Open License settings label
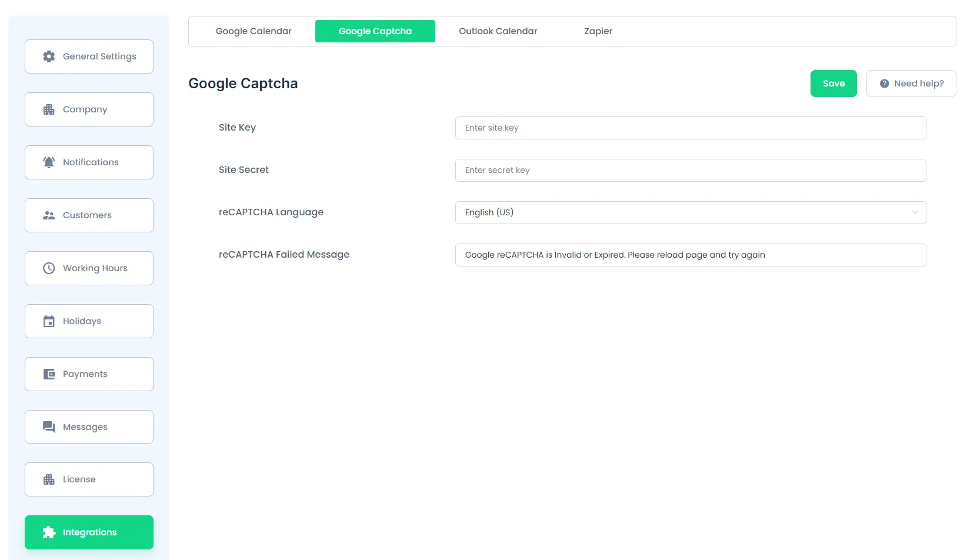Image resolution: width=967 pixels, height=560 pixels. (x=79, y=479)
